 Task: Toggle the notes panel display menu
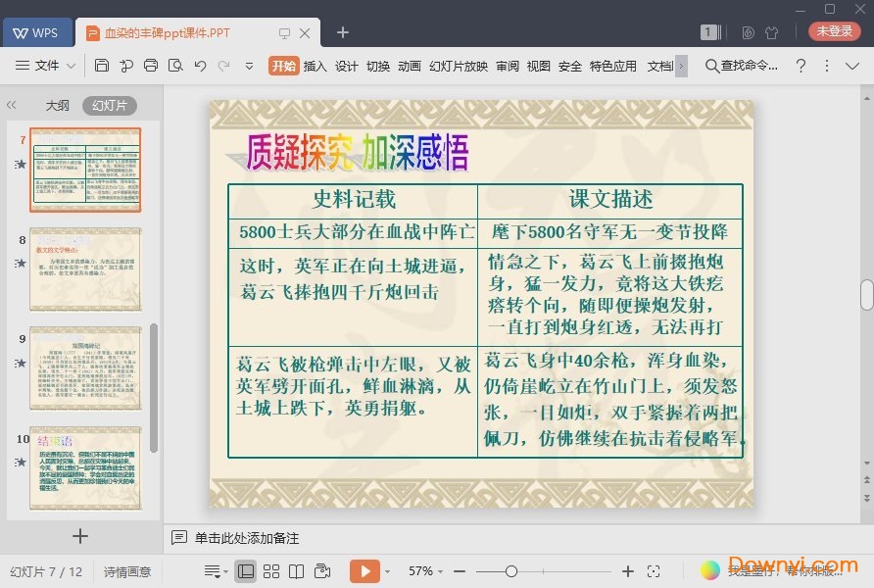pos(213,570)
